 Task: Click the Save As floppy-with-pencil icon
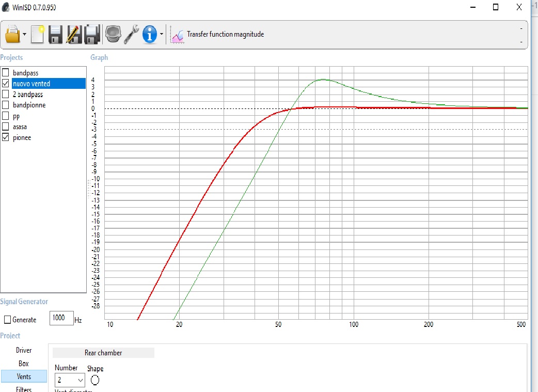click(x=74, y=34)
